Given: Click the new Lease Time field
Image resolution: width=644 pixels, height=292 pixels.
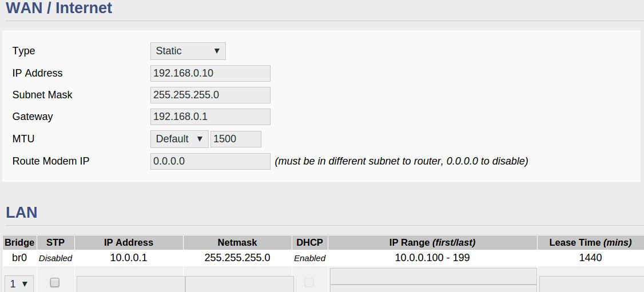Looking at the screenshot, I should (x=591, y=284).
